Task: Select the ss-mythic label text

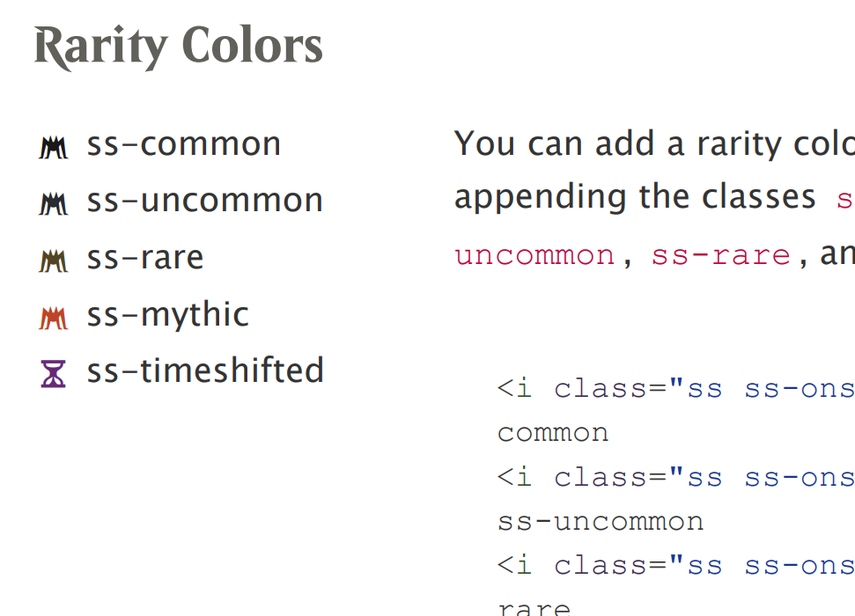Action: point(168,314)
